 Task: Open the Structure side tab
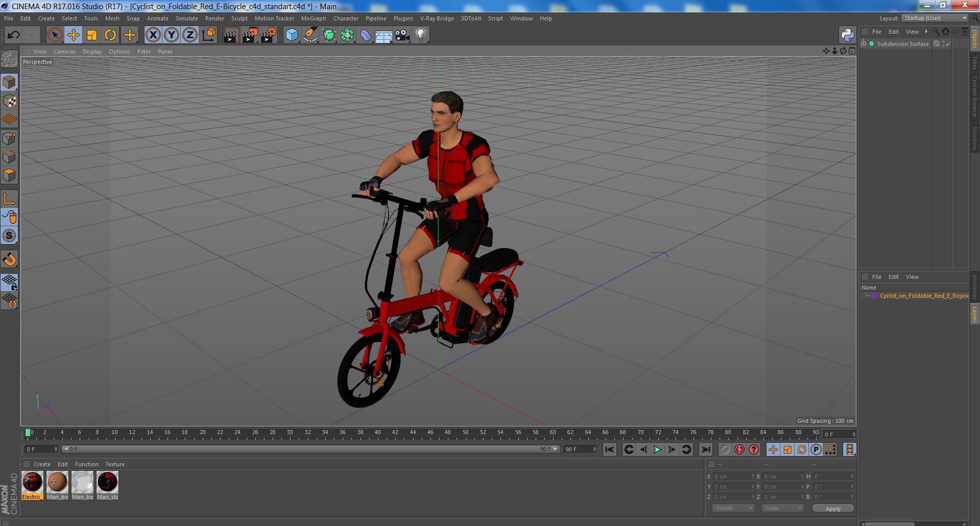(x=975, y=138)
